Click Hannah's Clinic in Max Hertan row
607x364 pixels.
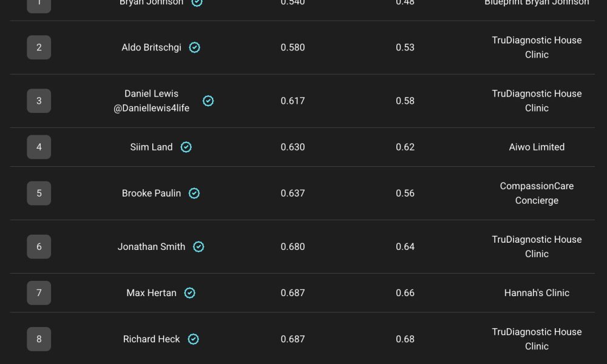tap(537, 292)
